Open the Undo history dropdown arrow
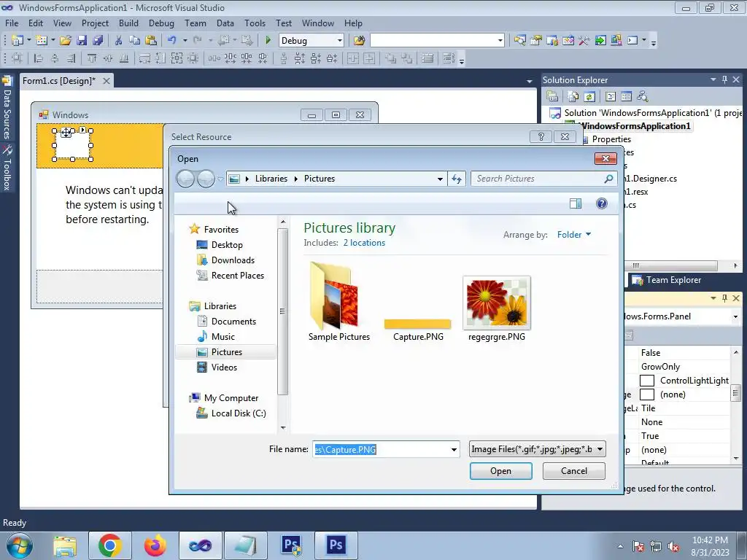Image resolution: width=747 pixels, height=560 pixels. 185,41
